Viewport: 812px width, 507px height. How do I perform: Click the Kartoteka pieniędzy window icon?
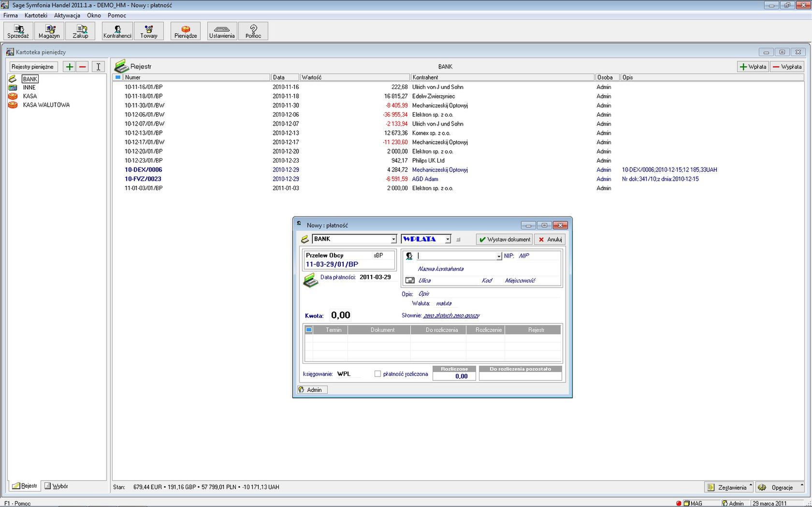10,52
